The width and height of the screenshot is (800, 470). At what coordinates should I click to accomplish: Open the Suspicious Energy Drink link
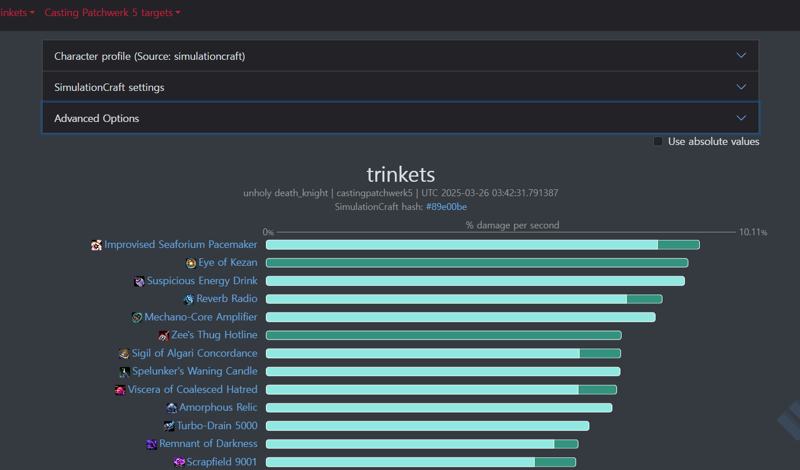click(x=202, y=281)
